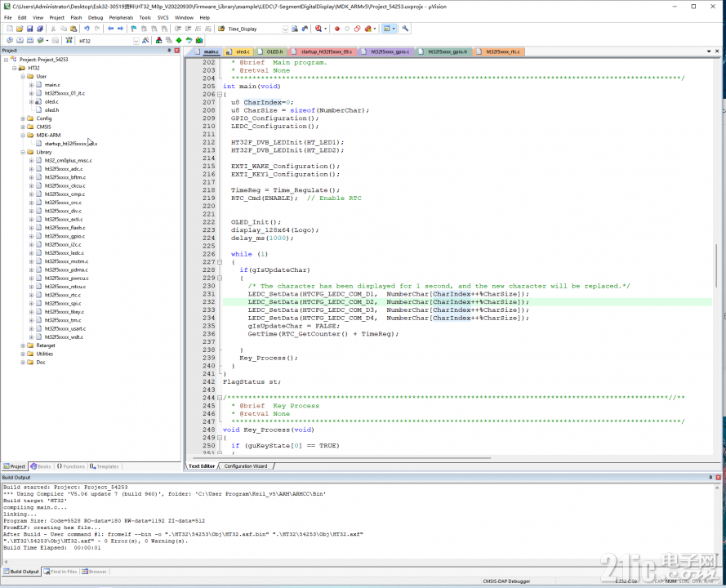Screen dimensions: 726x588
Task: Collapse the while loop code fold
Action: click(220, 262)
